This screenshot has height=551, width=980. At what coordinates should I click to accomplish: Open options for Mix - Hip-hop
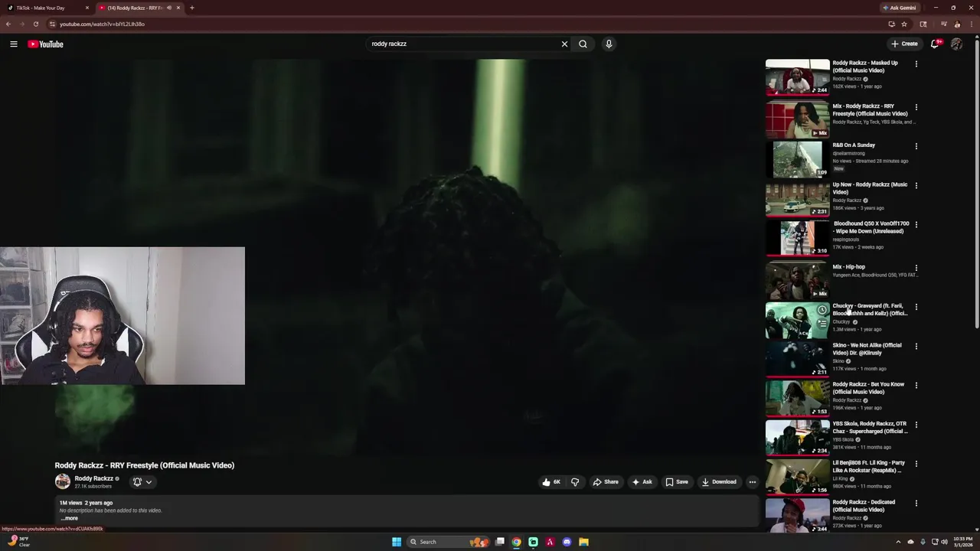pyautogui.click(x=916, y=268)
